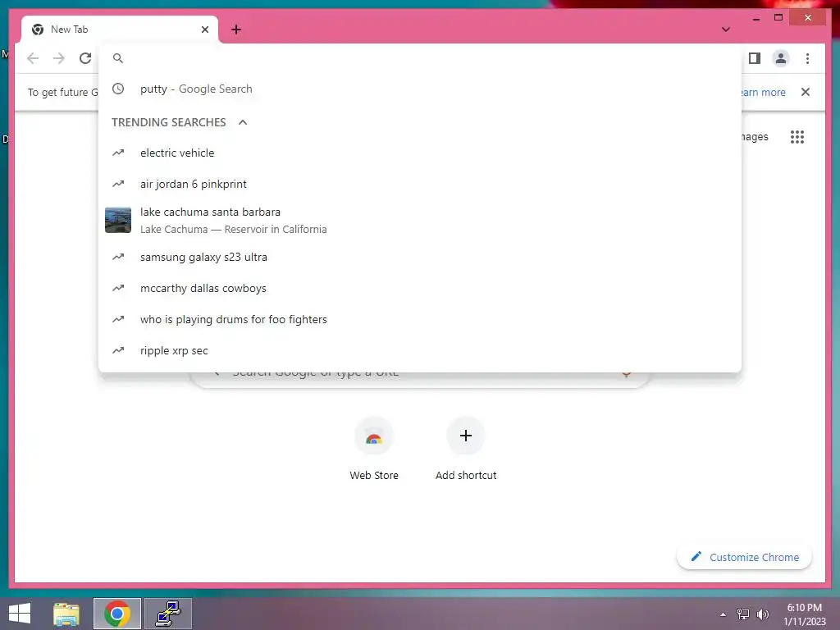The width and height of the screenshot is (840, 630).
Task: Open the tab search chevron
Action: click(x=726, y=30)
